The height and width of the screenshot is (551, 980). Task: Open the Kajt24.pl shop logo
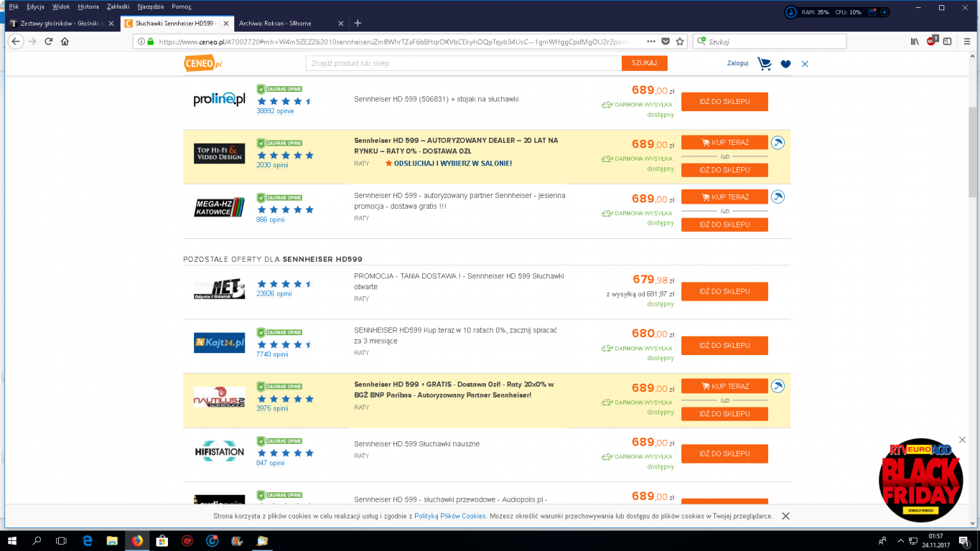pos(219,342)
